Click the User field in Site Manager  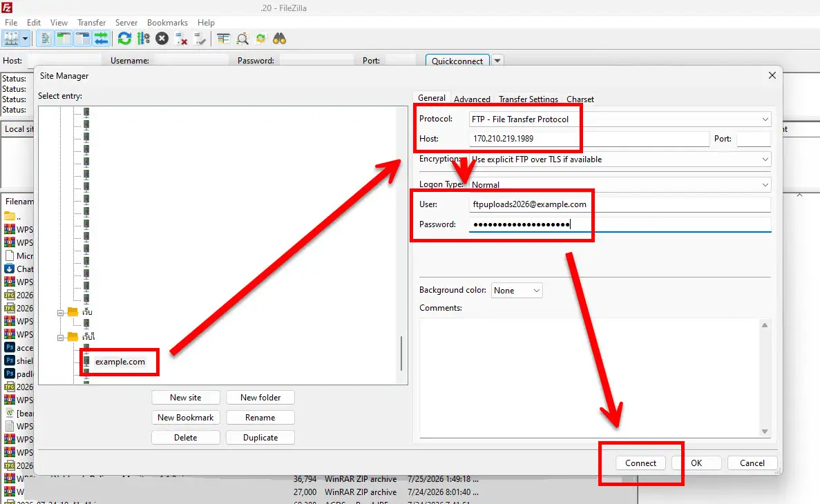click(620, 204)
